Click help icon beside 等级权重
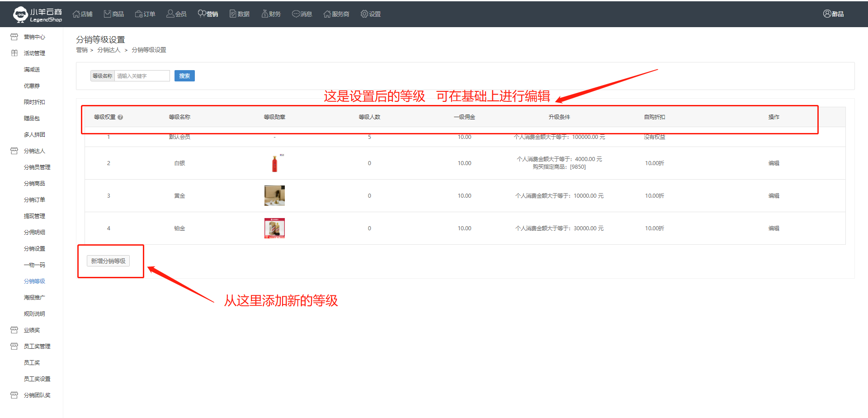This screenshot has width=868, height=418. pyautogui.click(x=120, y=117)
